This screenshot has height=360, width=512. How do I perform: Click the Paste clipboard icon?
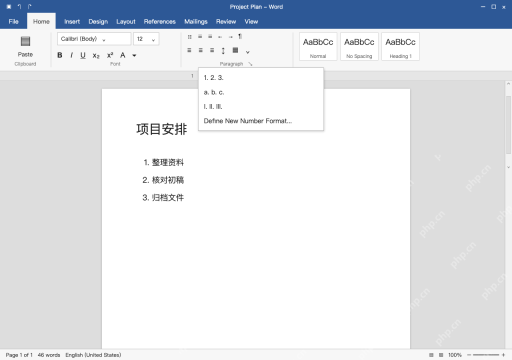[x=25, y=41]
